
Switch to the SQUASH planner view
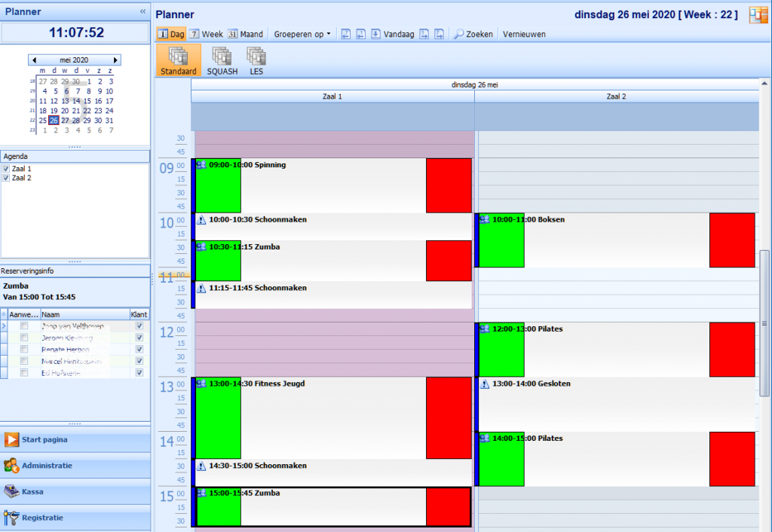click(222, 57)
